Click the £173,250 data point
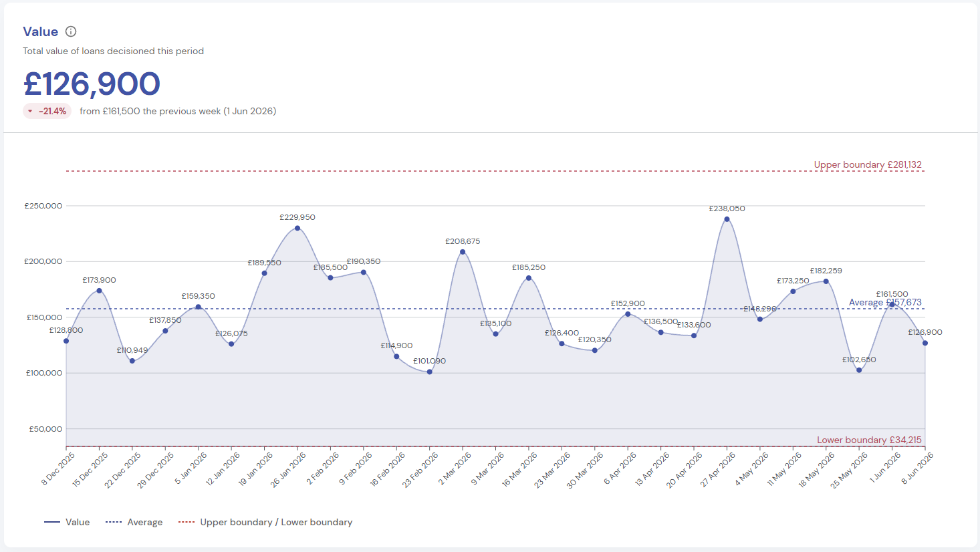Viewport: 980px width, 552px height. 793,291
